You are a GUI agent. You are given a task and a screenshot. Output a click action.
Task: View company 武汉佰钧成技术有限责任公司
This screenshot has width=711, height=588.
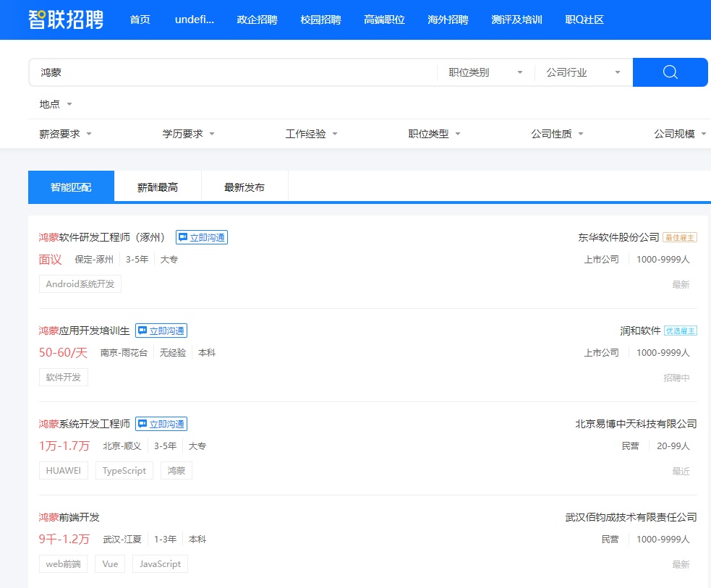(631, 517)
